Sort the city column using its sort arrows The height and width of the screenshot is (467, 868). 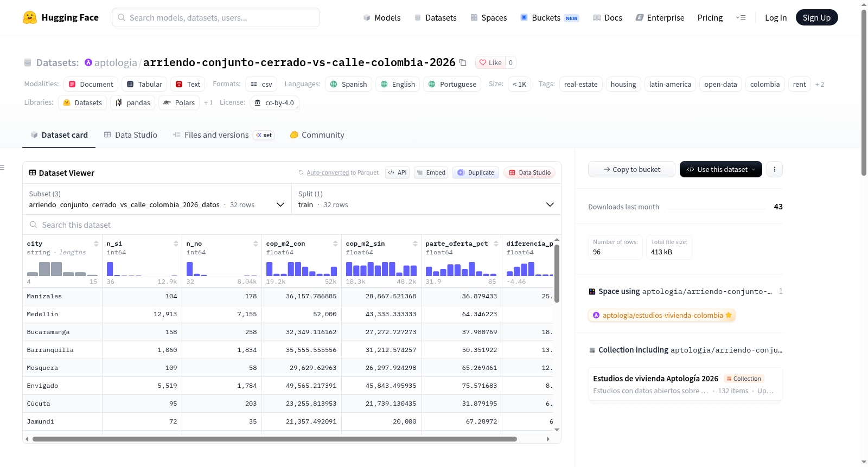[96, 244]
